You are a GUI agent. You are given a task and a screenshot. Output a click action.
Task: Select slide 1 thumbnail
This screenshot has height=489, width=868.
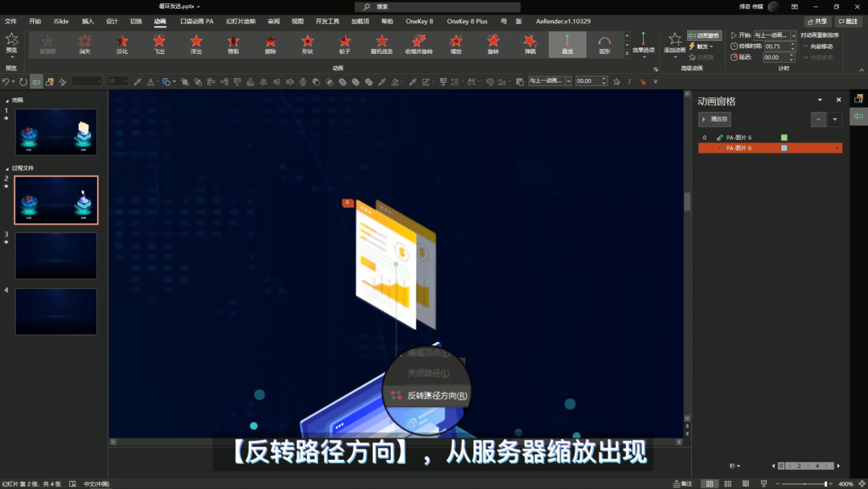click(56, 132)
